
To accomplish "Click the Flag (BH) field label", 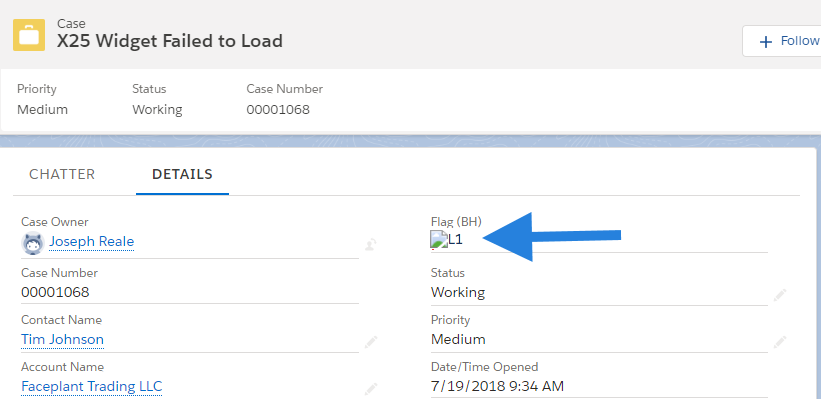I will (x=456, y=222).
